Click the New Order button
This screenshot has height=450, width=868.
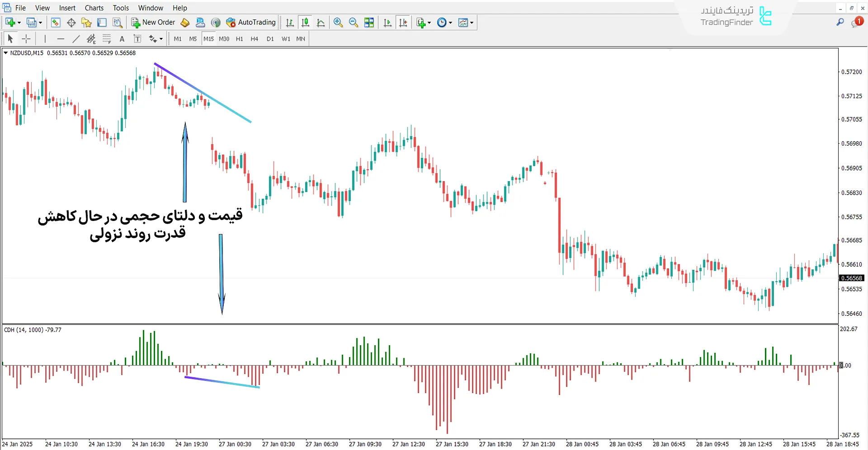pyautogui.click(x=153, y=23)
